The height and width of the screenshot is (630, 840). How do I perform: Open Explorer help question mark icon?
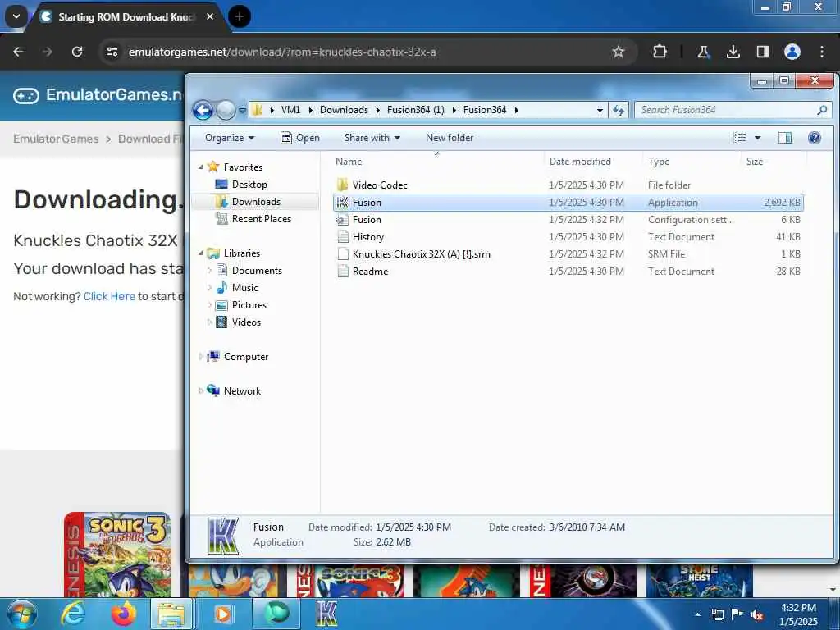[815, 138]
